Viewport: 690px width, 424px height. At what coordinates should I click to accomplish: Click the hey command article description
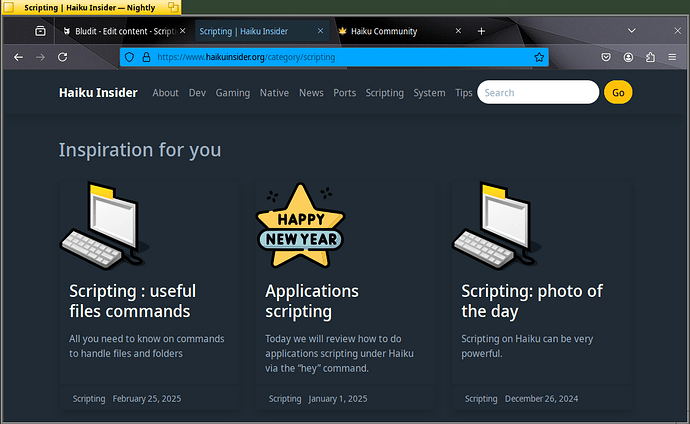[x=339, y=354]
